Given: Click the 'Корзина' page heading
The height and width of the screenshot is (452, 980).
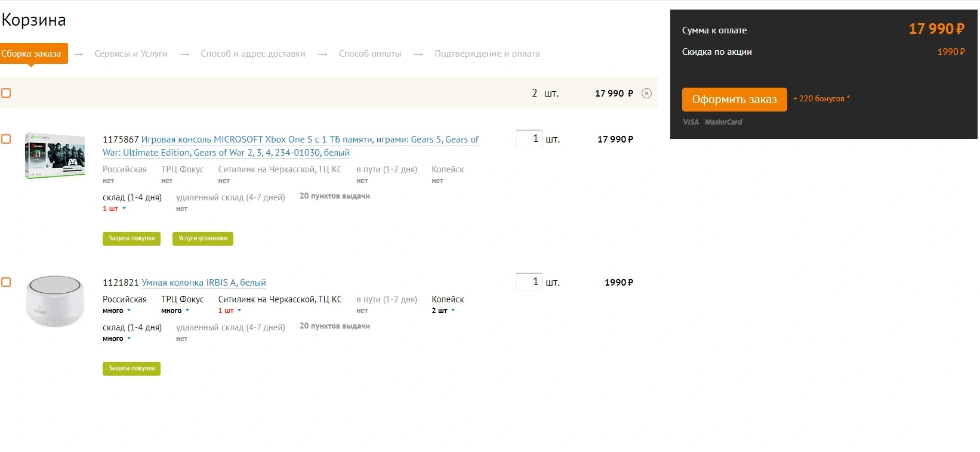Looking at the screenshot, I should coord(33,20).
